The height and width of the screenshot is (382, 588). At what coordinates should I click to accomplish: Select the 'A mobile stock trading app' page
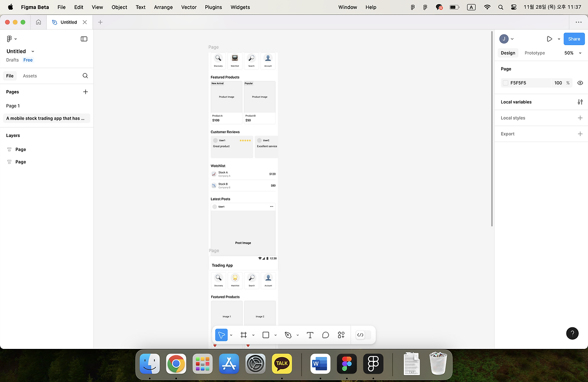point(46,118)
